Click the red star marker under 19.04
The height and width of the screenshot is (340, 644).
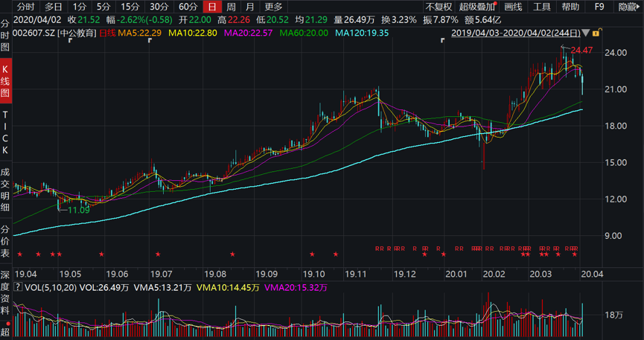click(20, 254)
